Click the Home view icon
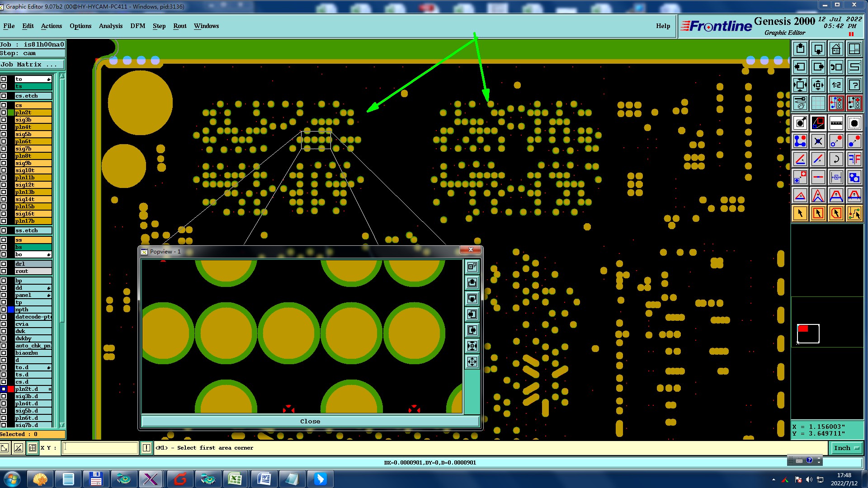 [836, 49]
